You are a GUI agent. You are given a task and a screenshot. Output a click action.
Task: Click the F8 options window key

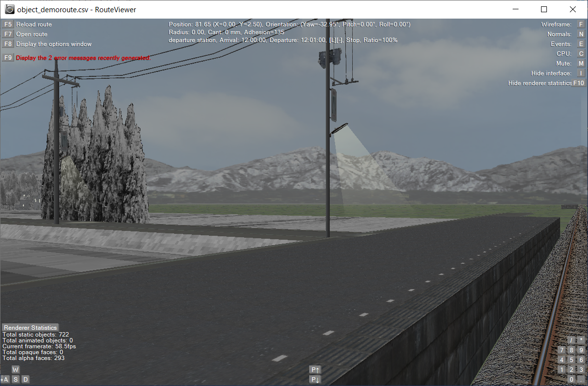coord(8,44)
